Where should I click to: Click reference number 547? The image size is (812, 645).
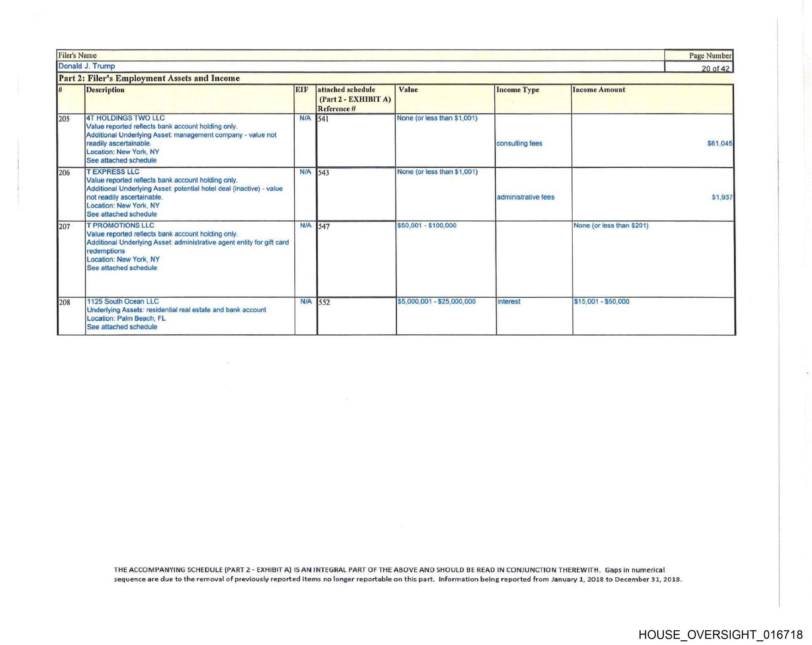(x=324, y=226)
